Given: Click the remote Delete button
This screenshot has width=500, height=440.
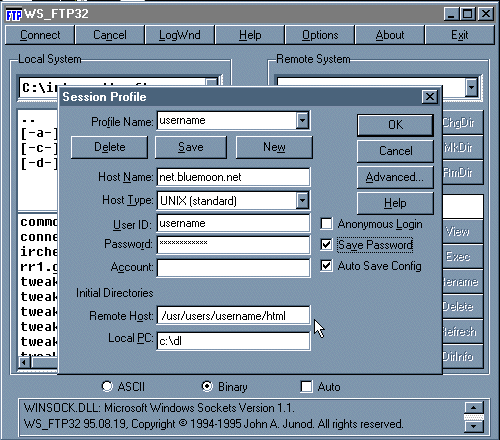Looking at the screenshot, I should pos(463,306).
